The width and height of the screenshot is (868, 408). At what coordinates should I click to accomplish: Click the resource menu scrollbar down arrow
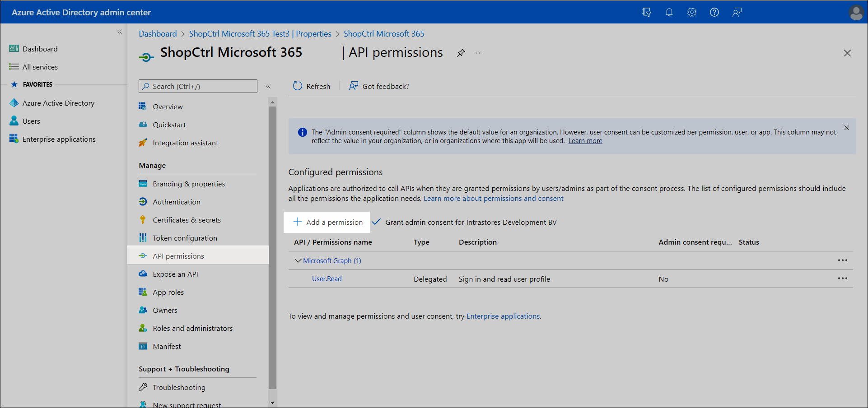272,403
